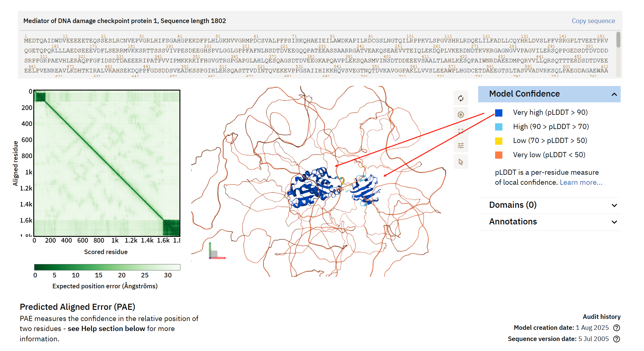The image size is (644, 351).
Task: Click the Very low pLDDT orange swatch
Action: tap(499, 155)
